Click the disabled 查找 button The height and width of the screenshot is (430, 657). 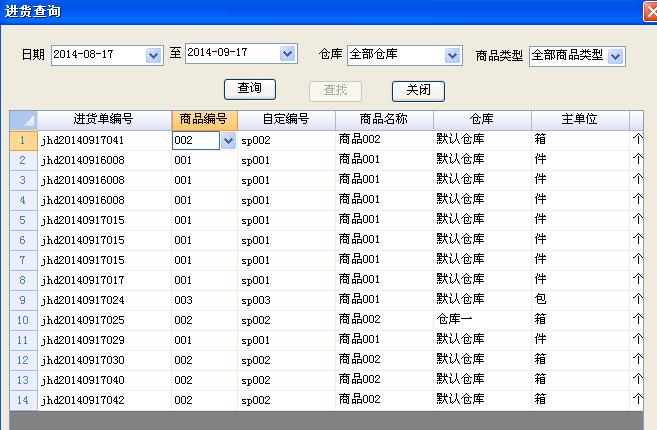[335, 91]
